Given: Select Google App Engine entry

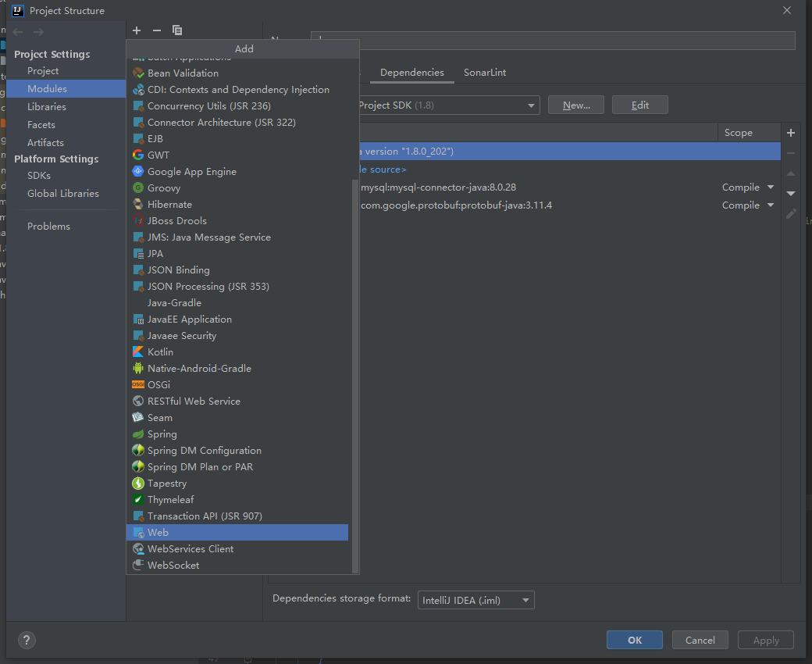Looking at the screenshot, I should [x=191, y=171].
